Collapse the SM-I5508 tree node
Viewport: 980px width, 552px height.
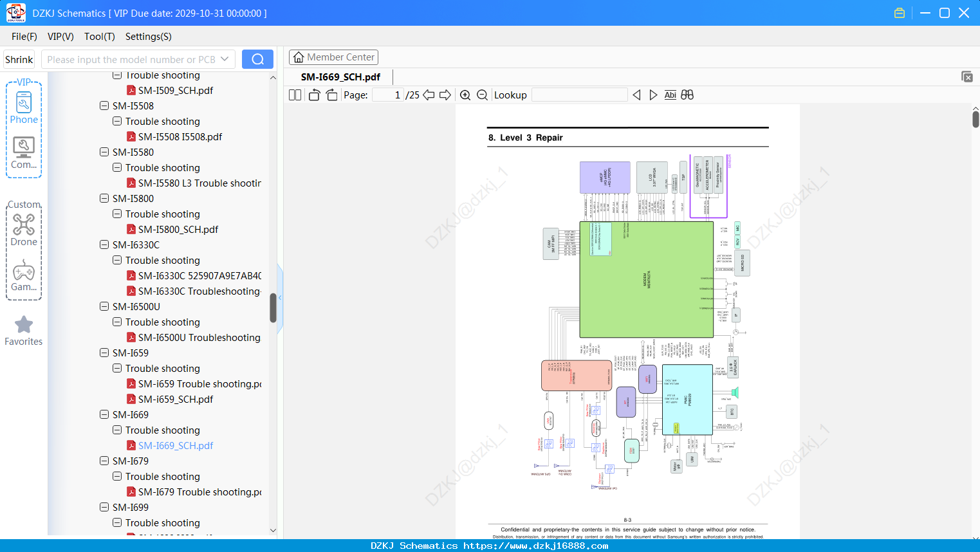(104, 106)
